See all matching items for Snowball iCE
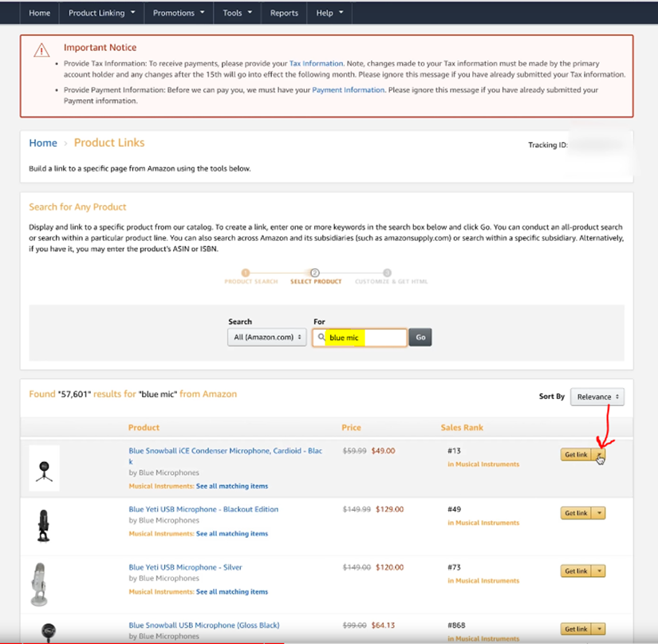Image resolution: width=658 pixels, height=644 pixels. point(231,486)
